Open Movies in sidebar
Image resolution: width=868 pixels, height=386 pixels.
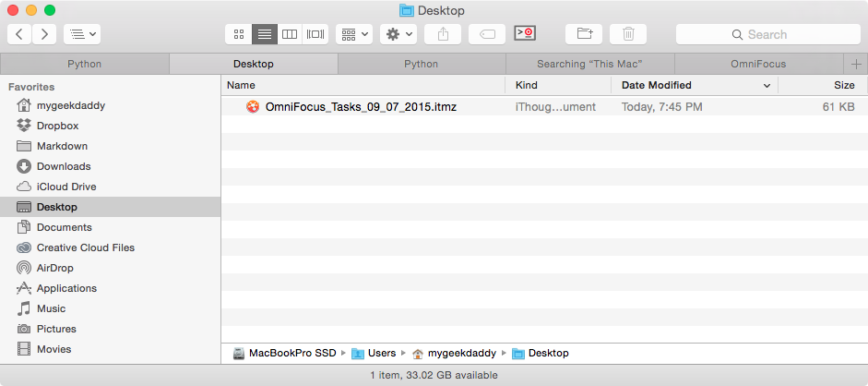pos(111,349)
